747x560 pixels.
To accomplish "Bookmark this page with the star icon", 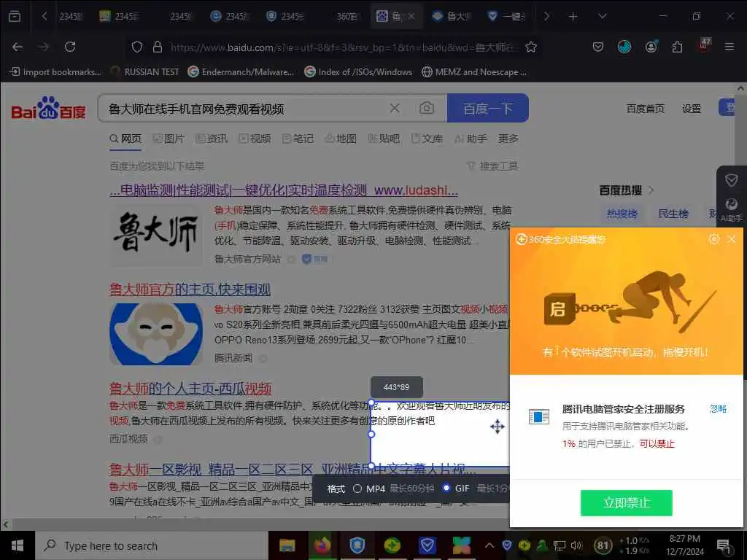I will (531, 47).
